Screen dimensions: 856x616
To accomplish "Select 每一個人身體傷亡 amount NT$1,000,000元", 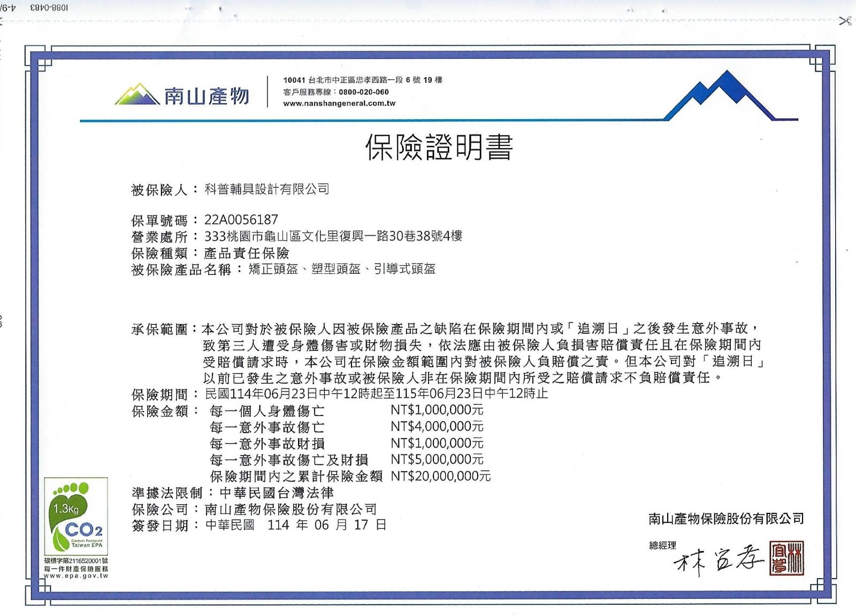I will click(437, 410).
